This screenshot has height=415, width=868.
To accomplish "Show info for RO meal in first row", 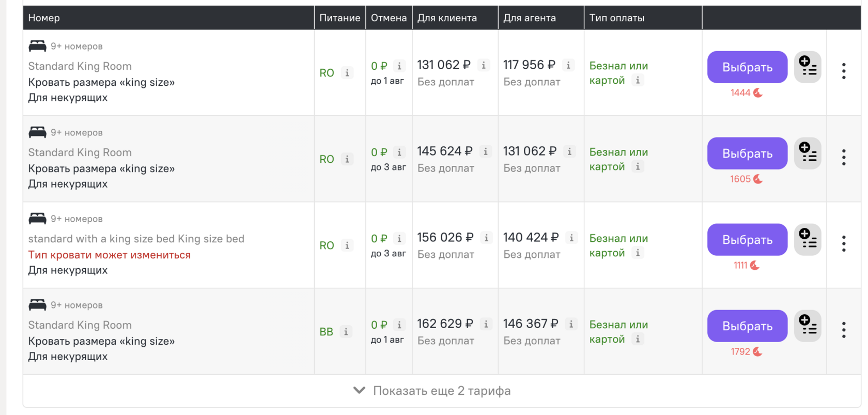I will 347,73.
